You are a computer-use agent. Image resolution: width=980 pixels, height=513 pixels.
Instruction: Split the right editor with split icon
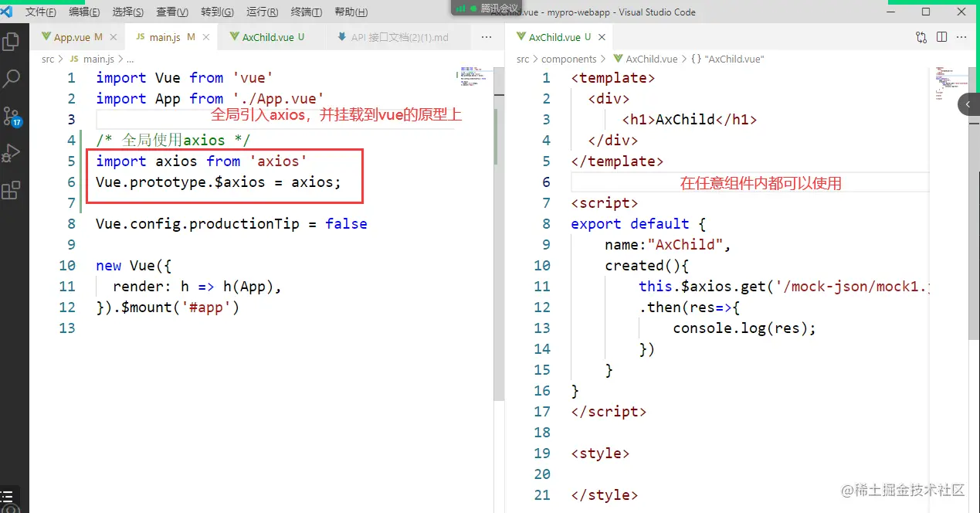pos(942,37)
